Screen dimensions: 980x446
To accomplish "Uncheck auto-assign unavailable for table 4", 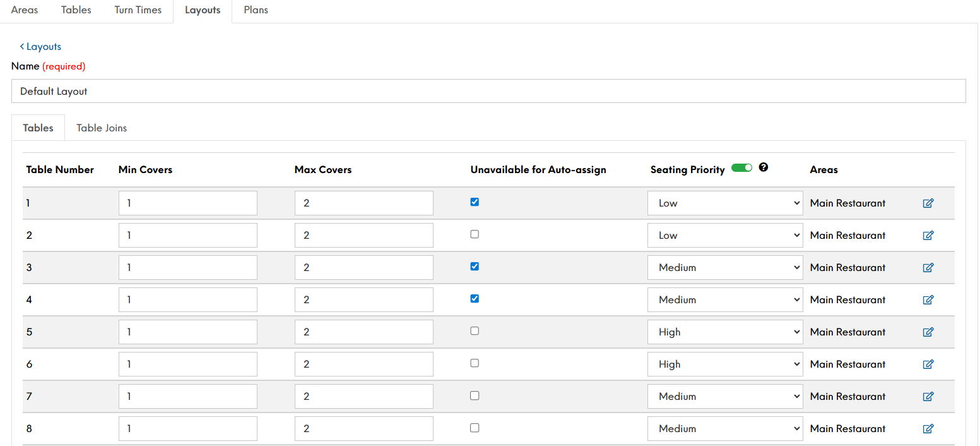I will click(x=475, y=299).
